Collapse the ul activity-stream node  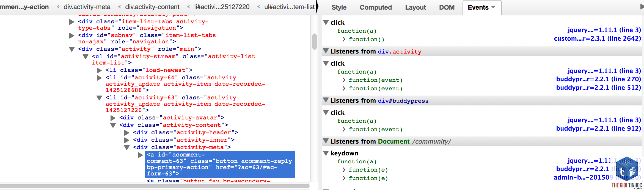tap(86, 57)
